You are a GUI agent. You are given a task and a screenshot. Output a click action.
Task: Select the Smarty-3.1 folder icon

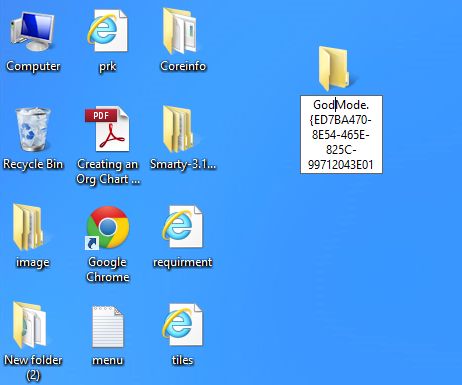click(x=179, y=129)
